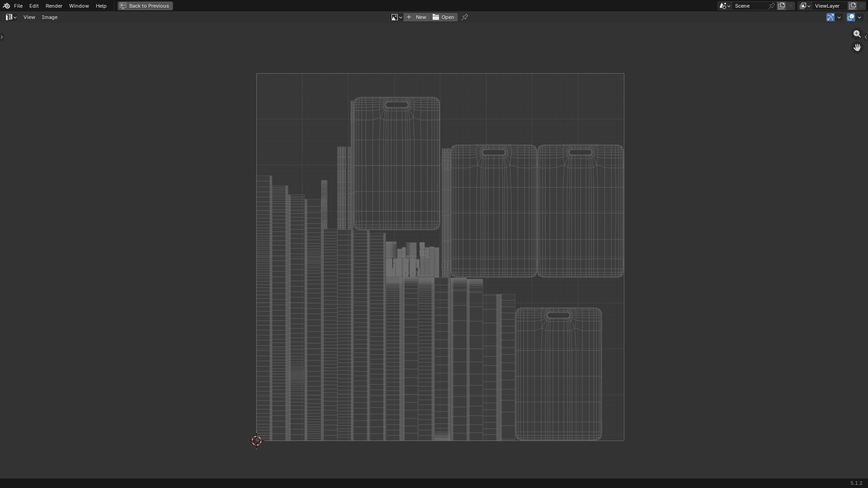Image resolution: width=868 pixels, height=488 pixels.
Task: Open the Image menu in editor header
Action: point(50,17)
